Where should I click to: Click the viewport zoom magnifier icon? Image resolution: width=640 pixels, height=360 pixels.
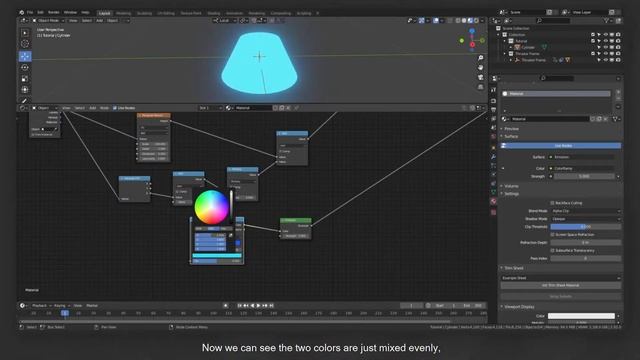pos(480,58)
